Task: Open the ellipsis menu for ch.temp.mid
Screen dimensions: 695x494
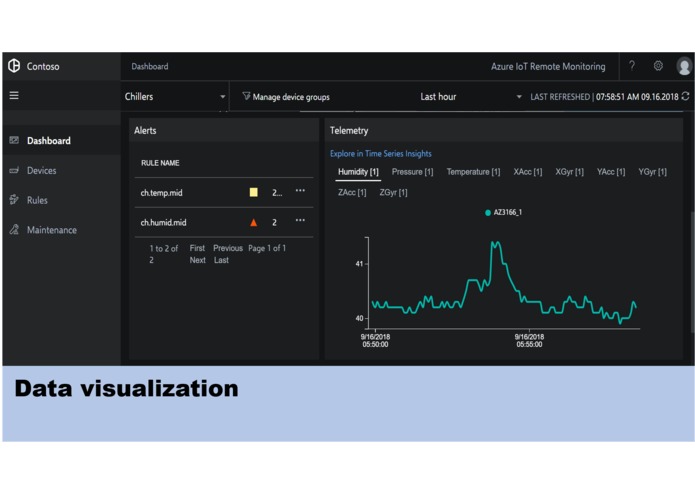Action: 300,191
